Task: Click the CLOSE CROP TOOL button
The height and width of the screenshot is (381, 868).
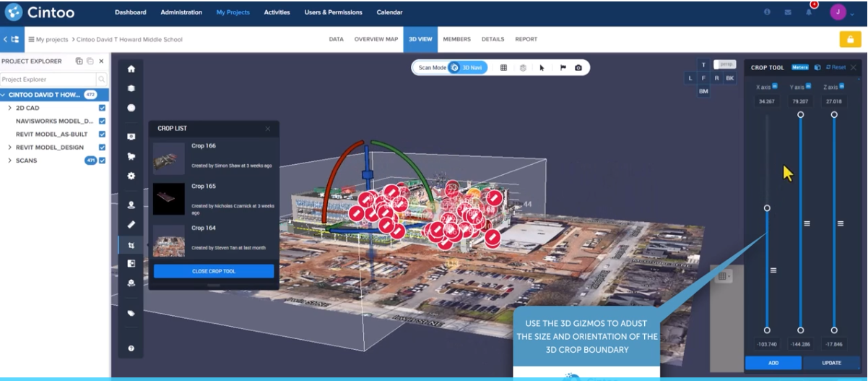Action: (214, 271)
